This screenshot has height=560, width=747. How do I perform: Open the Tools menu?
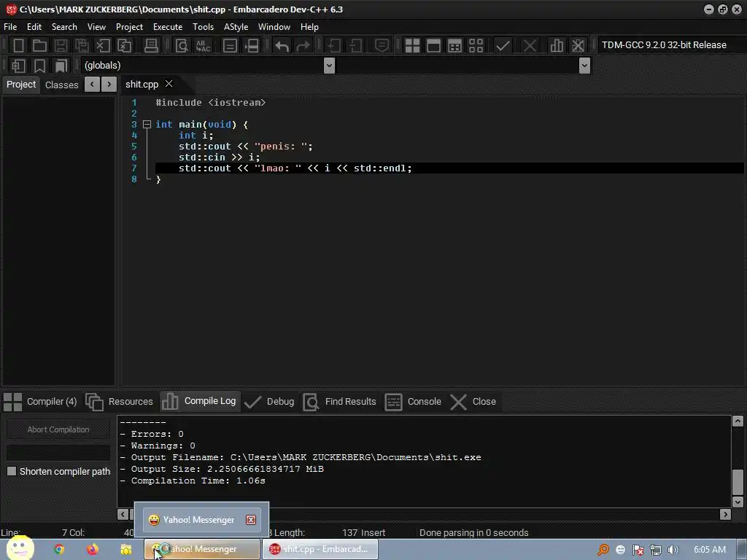203,27
